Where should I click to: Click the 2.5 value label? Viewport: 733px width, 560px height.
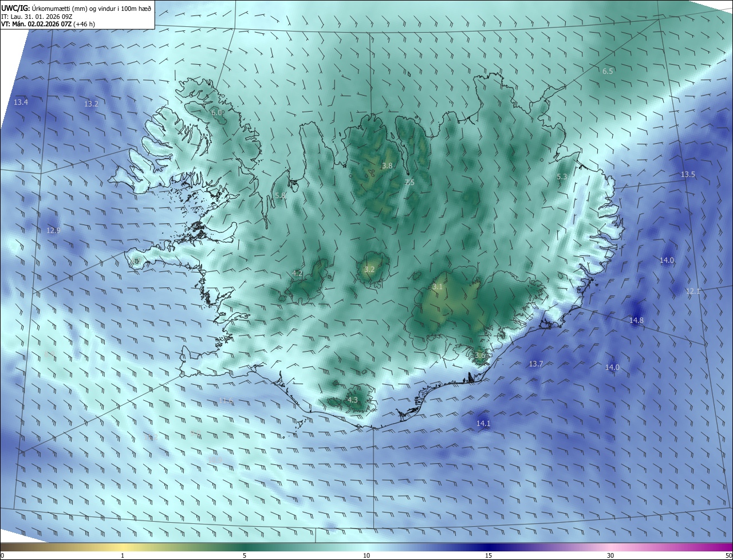point(409,182)
